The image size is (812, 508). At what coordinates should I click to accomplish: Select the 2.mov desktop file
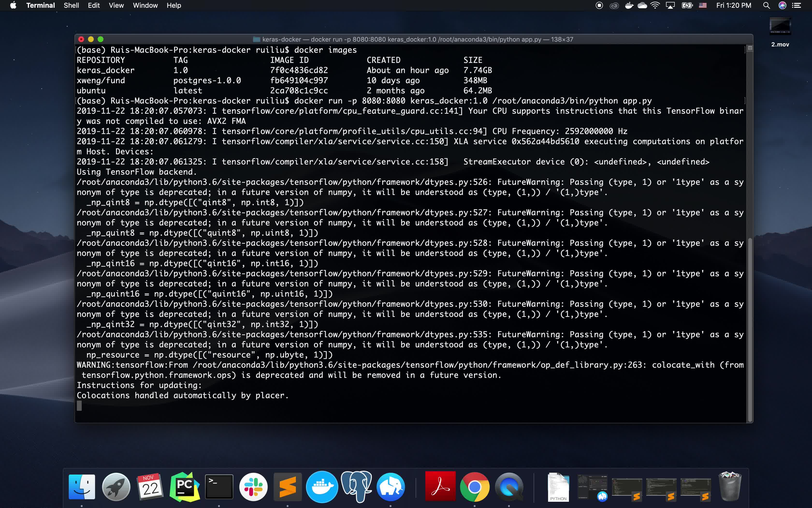click(x=780, y=32)
